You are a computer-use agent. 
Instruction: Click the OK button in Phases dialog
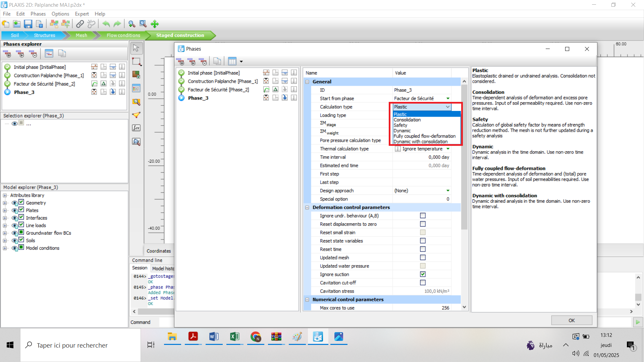[572, 320]
